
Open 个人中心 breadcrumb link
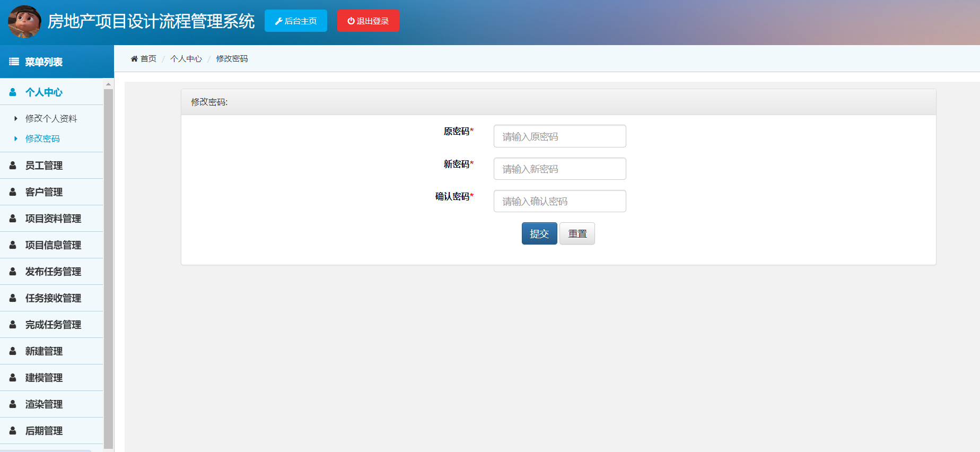(186, 58)
